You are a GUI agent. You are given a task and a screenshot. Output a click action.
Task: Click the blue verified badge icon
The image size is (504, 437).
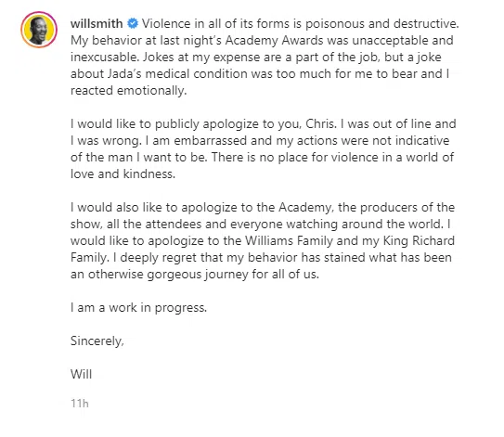133,23
